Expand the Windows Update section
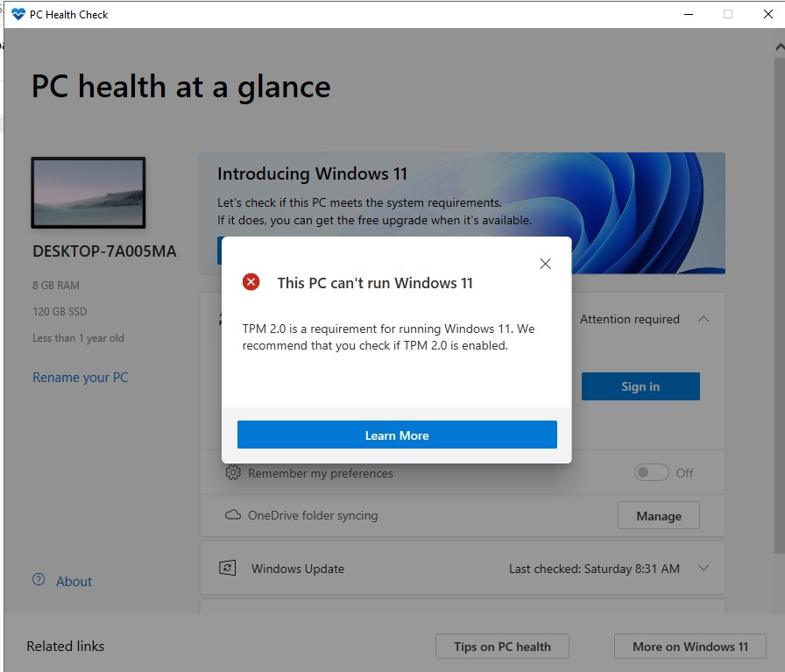This screenshot has width=785, height=672. tap(704, 568)
